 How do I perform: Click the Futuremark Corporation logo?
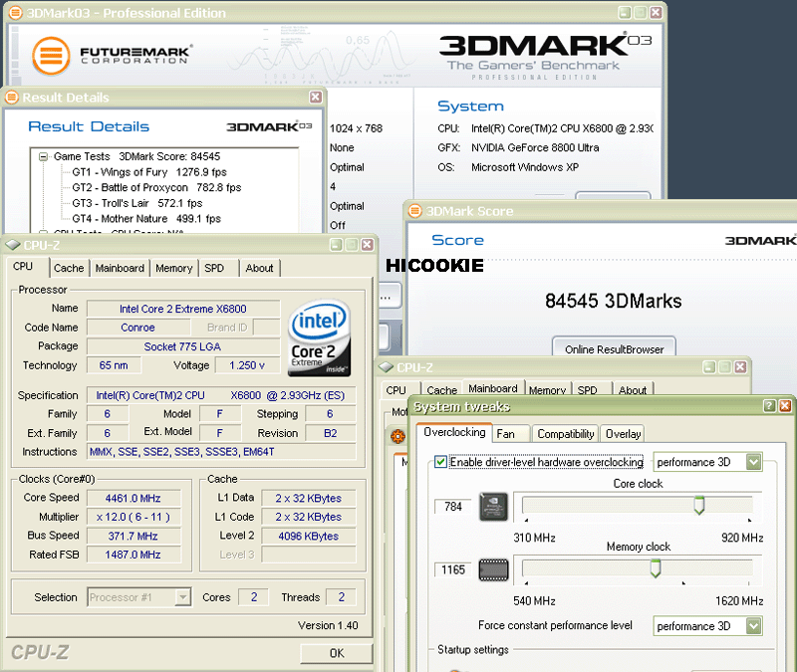pyautogui.click(x=112, y=56)
